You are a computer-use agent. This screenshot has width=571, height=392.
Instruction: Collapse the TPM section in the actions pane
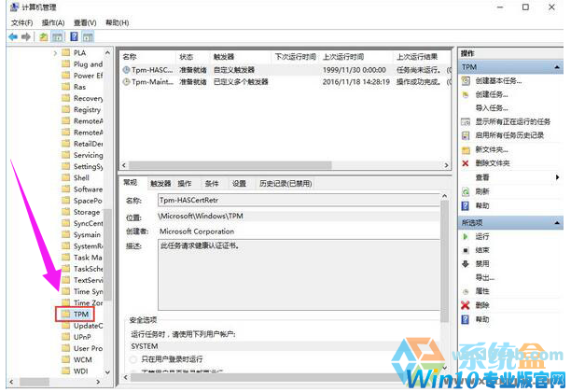tap(557, 67)
